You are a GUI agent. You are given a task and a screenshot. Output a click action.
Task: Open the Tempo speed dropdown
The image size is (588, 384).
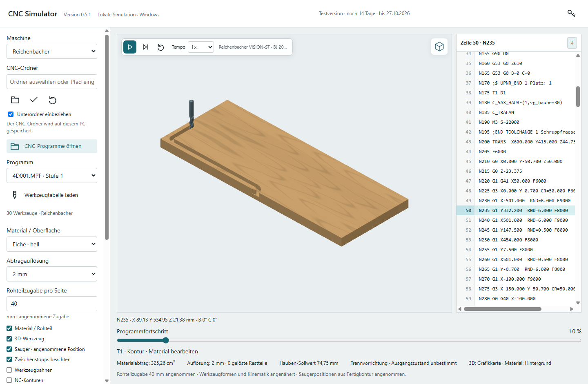[x=201, y=47]
